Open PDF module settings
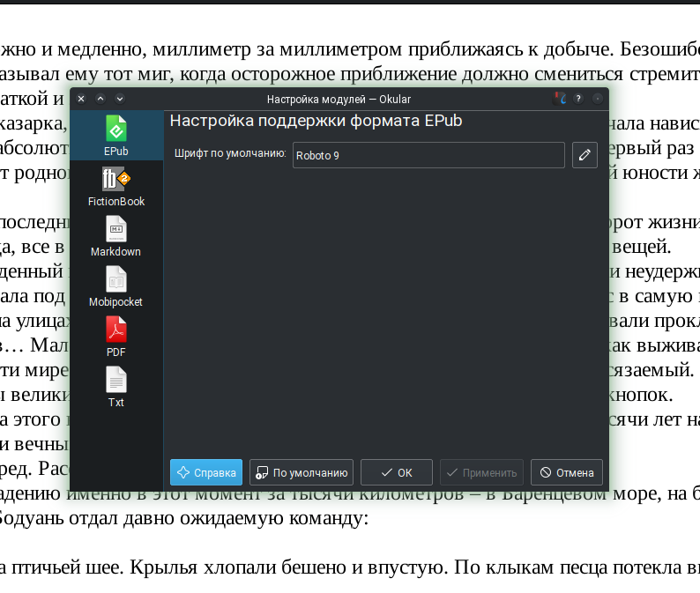This screenshot has width=700, height=593. pos(116,337)
